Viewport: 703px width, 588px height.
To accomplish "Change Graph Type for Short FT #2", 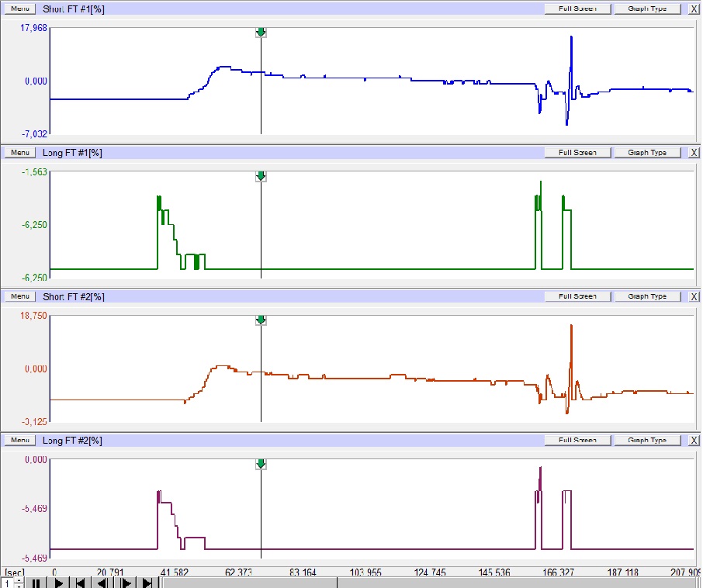I will tap(647, 296).
